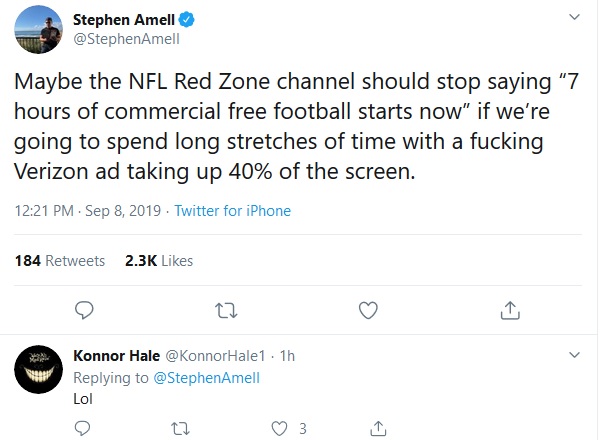Image resolution: width=602 pixels, height=440 pixels.
Task: Expand Konnor Hale reply options chevron
Action: 574,355
